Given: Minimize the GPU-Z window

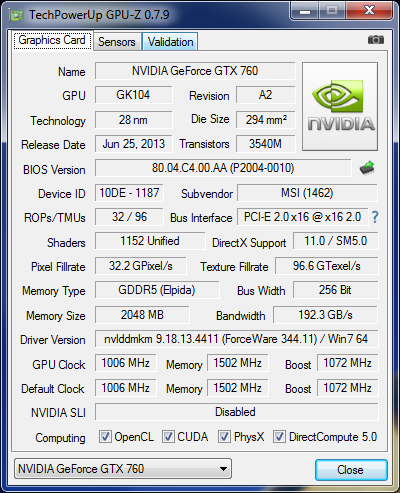Looking at the screenshot, I should [305, 11].
